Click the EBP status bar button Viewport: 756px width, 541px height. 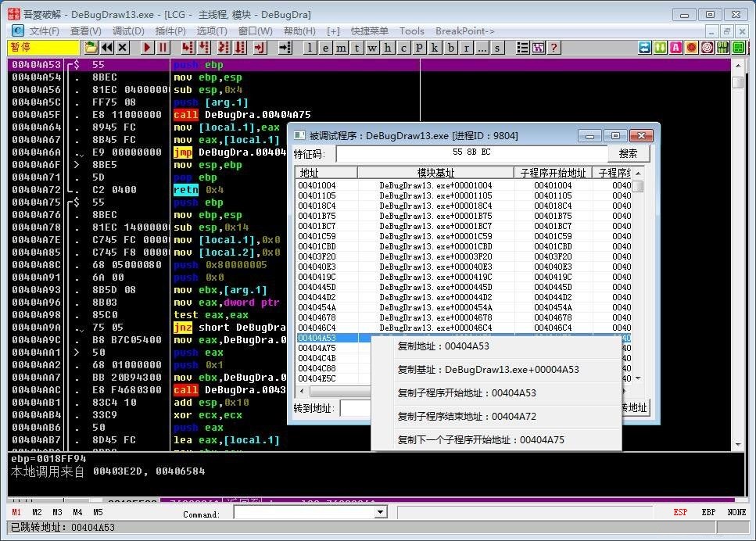(x=708, y=512)
